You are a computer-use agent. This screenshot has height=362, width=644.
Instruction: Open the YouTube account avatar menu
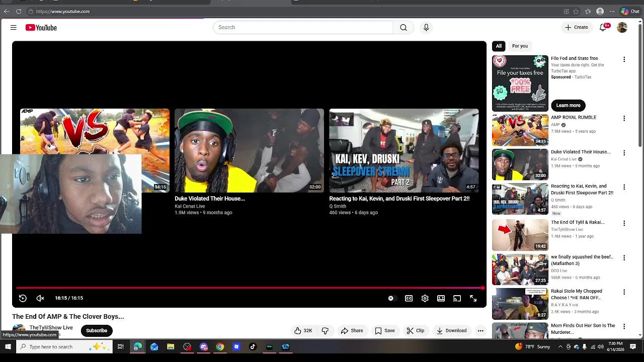click(622, 28)
